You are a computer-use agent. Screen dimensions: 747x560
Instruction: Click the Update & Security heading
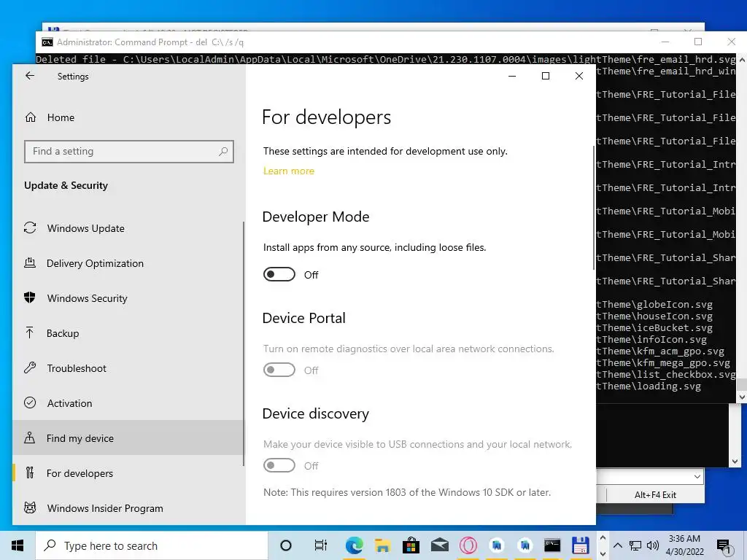pos(66,185)
